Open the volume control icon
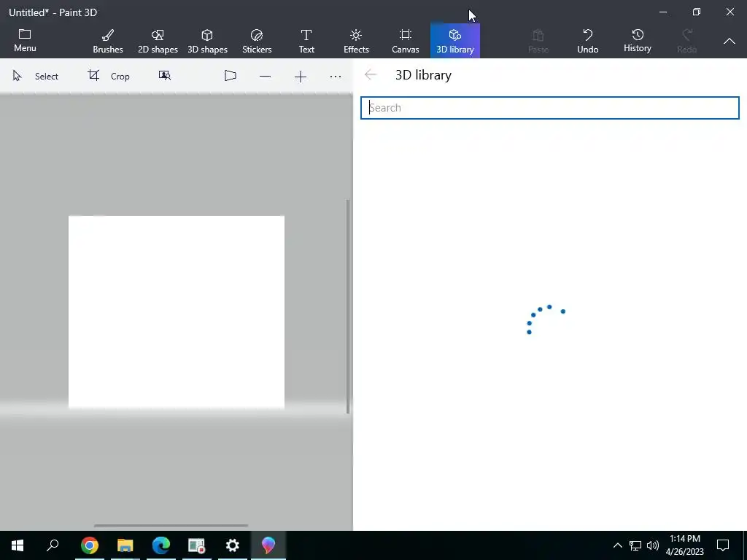The image size is (747, 560). [653, 545]
